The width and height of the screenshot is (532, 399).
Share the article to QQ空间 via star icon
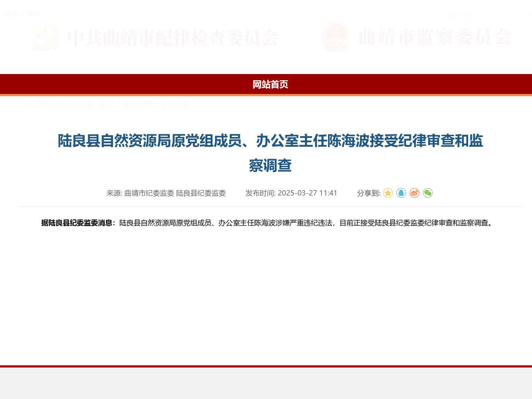pyautogui.click(x=388, y=193)
